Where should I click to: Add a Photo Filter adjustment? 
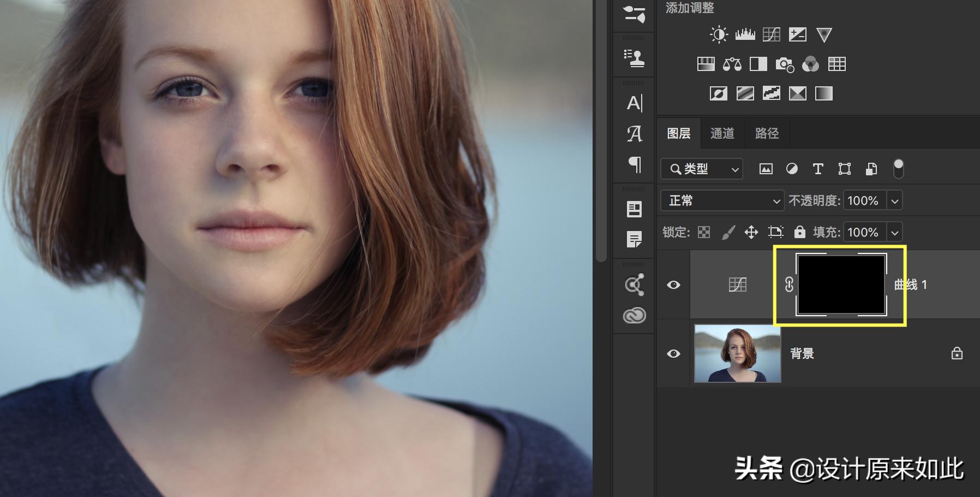[784, 64]
